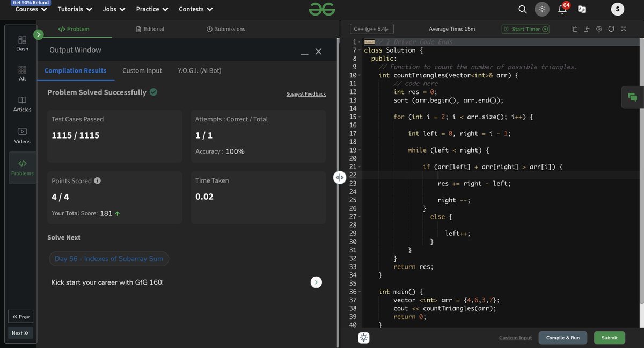Viewport: 644px width, 348px height.
Task: Toggle the light/dark theme button
Action: click(542, 9)
